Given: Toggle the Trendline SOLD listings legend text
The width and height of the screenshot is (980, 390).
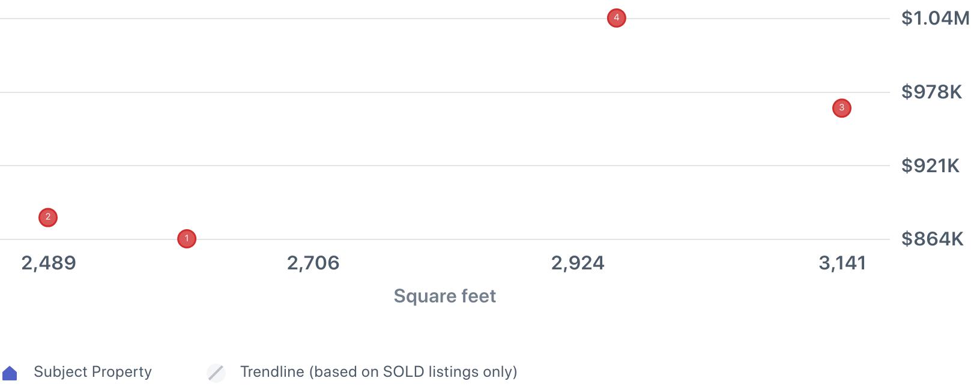Looking at the screenshot, I should 378,372.
